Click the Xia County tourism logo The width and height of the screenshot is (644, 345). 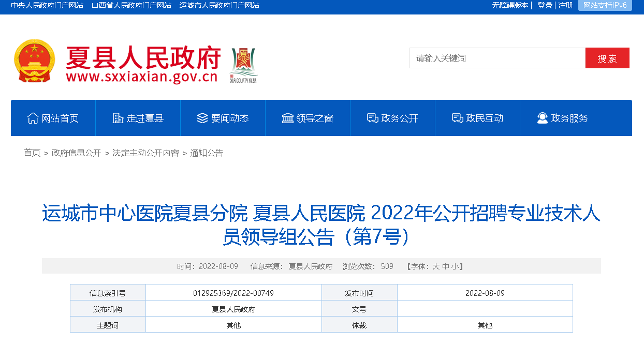[243, 65]
